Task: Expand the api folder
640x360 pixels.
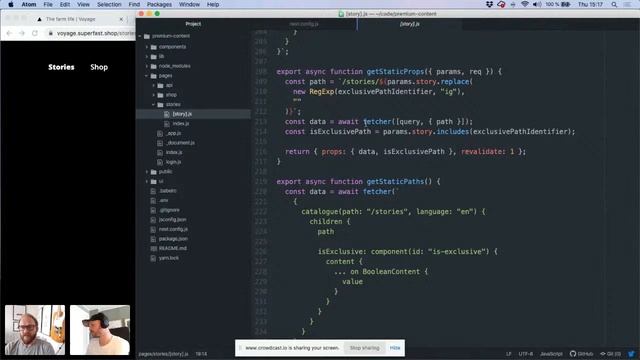Action: click(x=154, y=85)
